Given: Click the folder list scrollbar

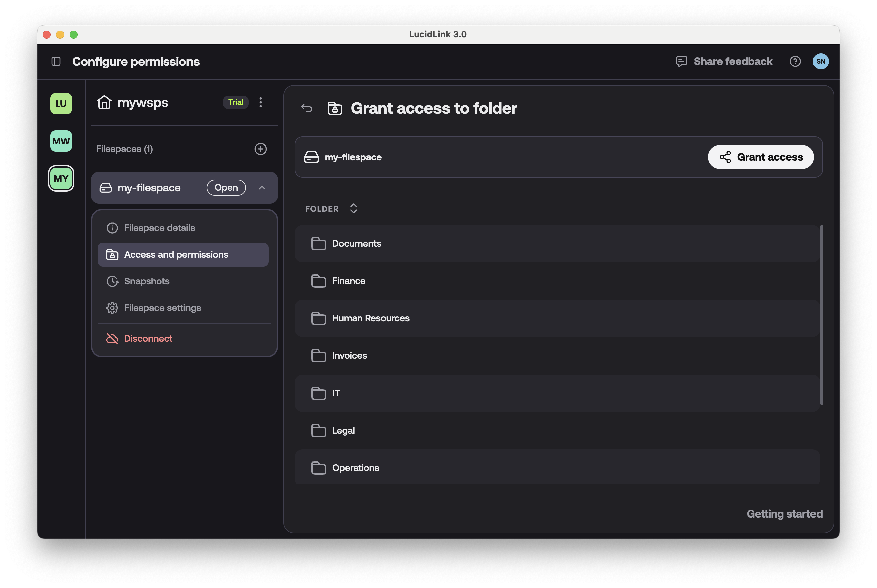Looking at the screenshot, I should tap(822, 315).
